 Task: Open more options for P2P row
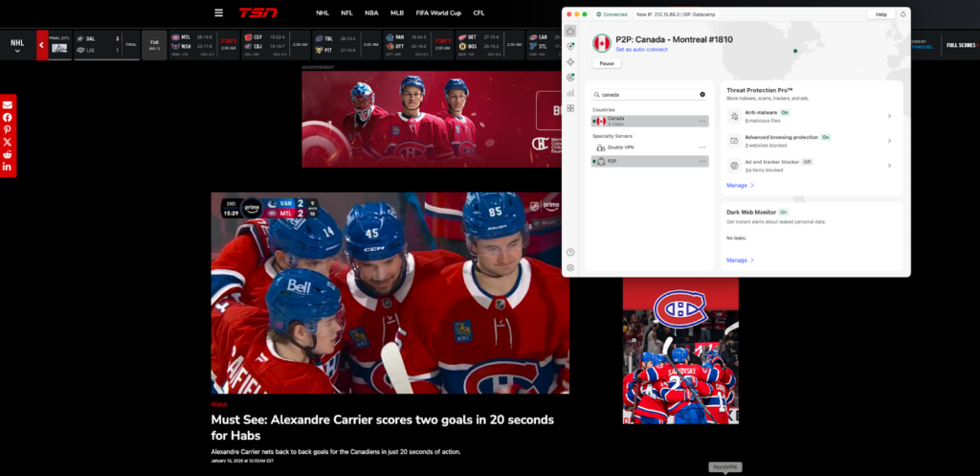(x=702, y=161)
